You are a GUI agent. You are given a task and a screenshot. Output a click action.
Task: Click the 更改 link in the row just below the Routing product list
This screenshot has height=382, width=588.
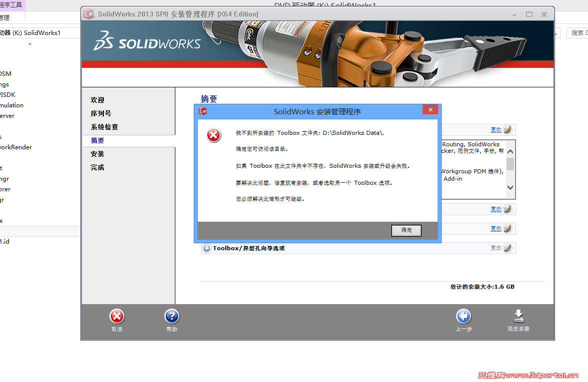click(496, 209)
